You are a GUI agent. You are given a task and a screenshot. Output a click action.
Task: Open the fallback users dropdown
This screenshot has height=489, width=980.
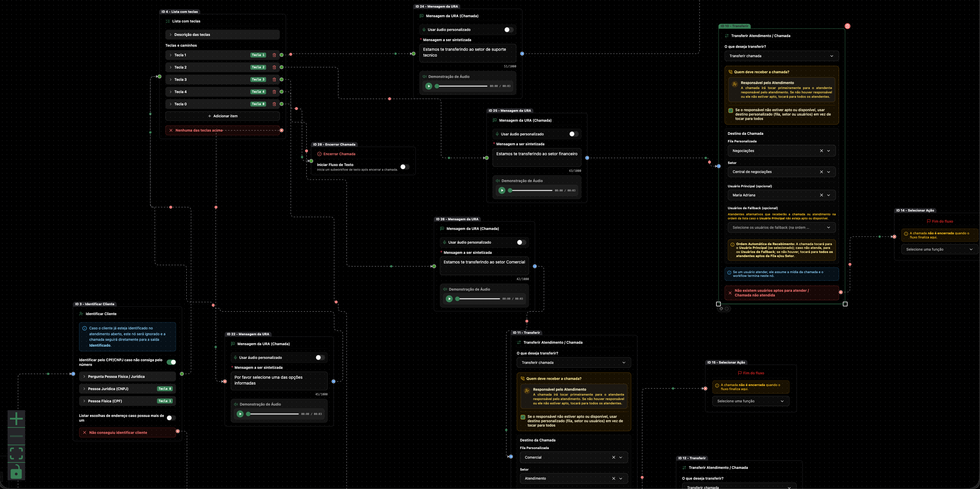(x=781, y=227)
